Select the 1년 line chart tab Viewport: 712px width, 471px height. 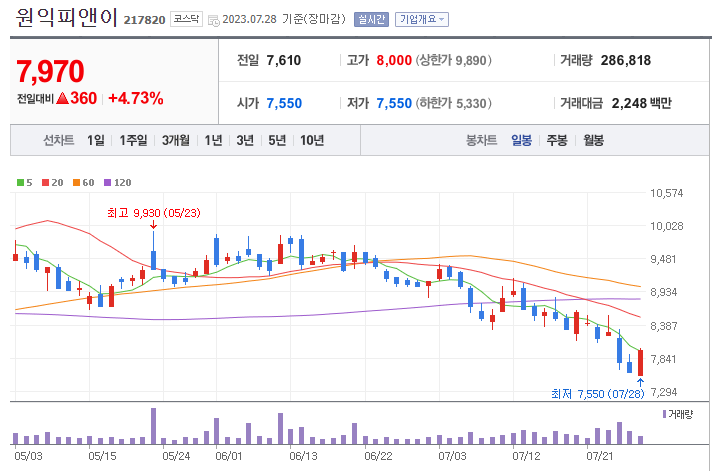pyautogui.click(x=213, y=140)
